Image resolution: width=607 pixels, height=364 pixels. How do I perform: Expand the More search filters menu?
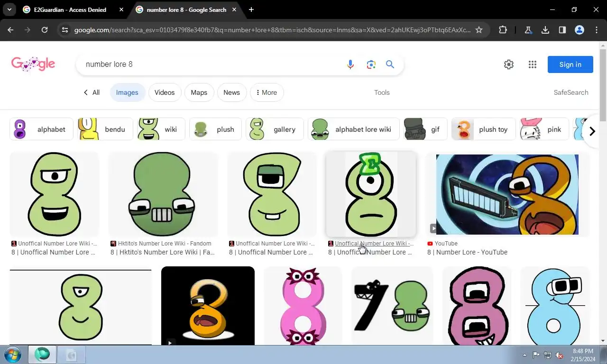click(267, 92)
